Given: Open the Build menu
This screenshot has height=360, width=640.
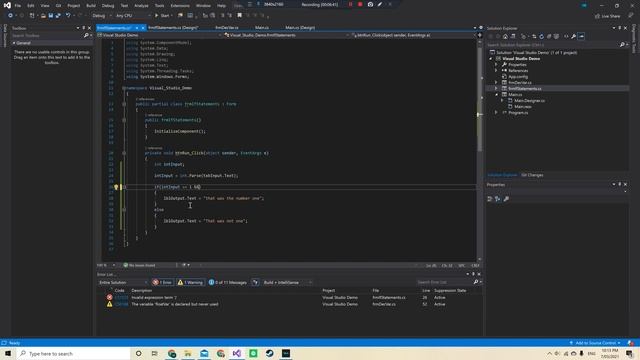Looking at the screenshot, I should [91, 6].
